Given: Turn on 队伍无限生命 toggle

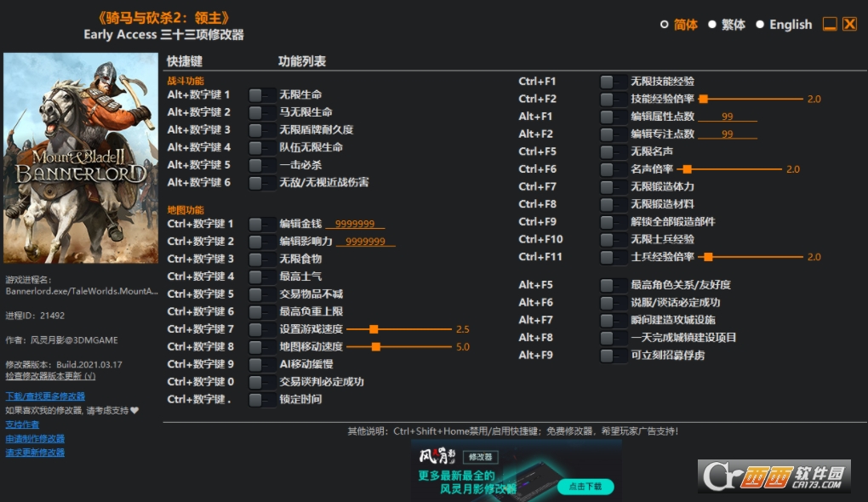Looking at the screenshot, I should tap(262, 148).
